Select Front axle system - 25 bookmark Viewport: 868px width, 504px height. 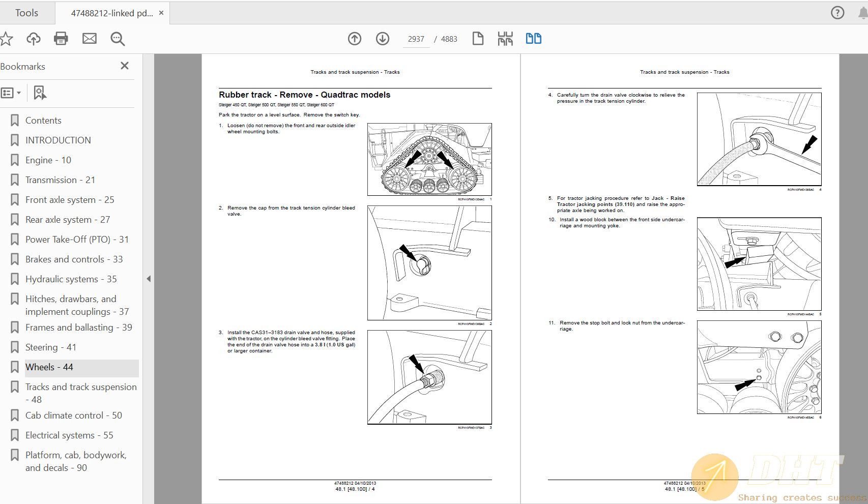70,200
